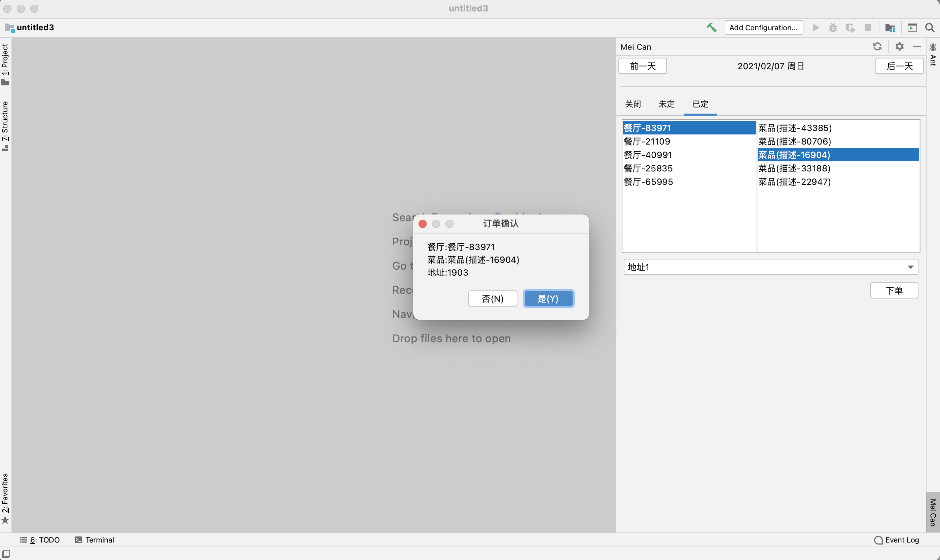Switch to the 关闭 tab
Image resolution: width=940 pixels, height=560 pixels.
pos(633,104)
